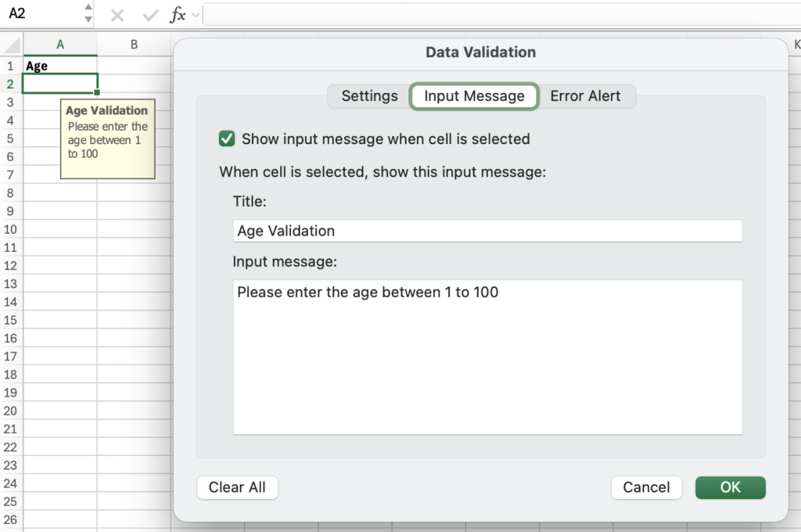Select column B header

click(134, 45)
